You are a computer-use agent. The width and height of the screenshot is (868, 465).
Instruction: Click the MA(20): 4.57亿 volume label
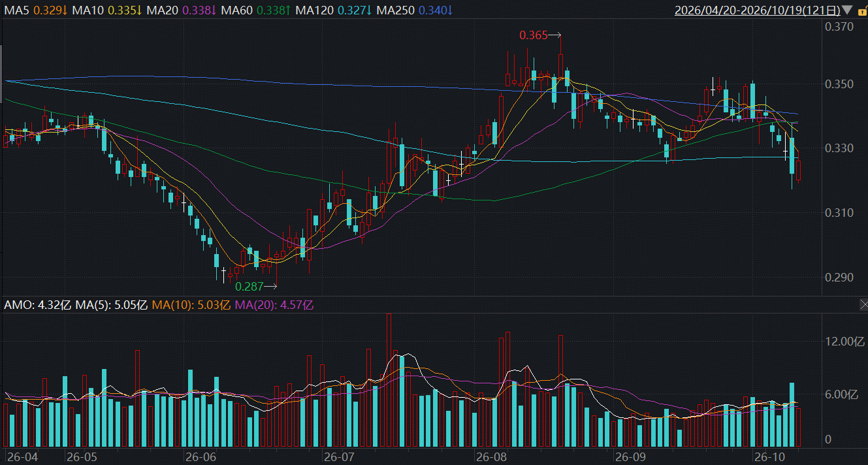[274, 305]
